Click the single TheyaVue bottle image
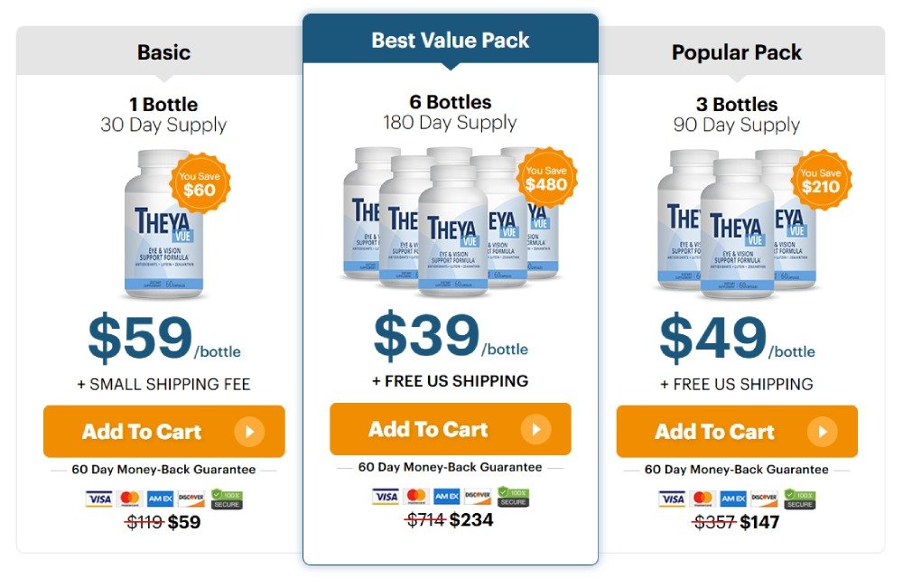The image size is (903, 588). tap(163, 224)
